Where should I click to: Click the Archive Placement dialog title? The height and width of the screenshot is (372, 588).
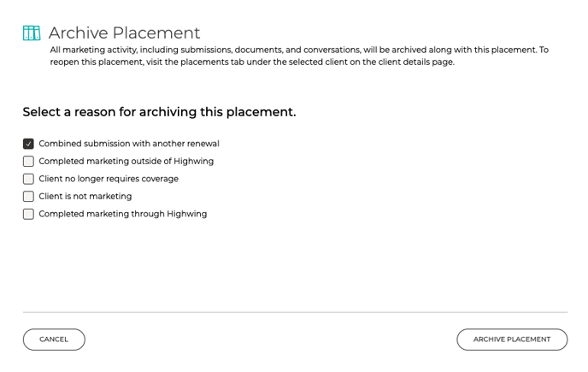(x=124, y=33)
